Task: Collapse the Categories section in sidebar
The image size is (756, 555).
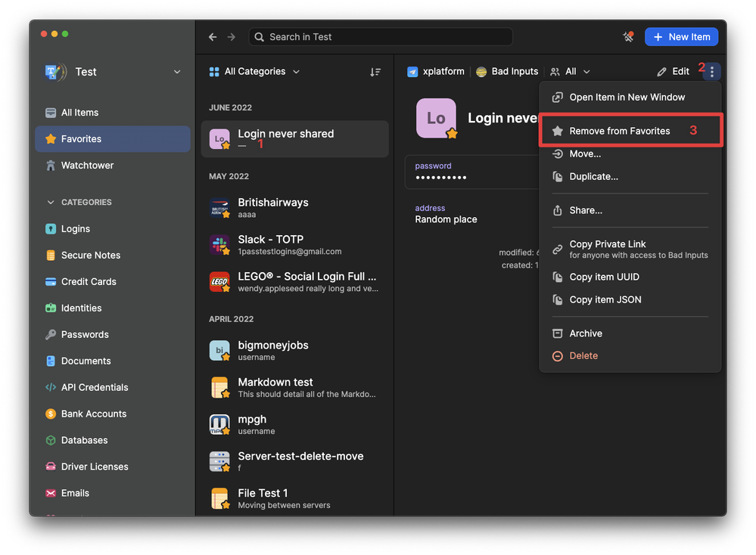Action: coord(51,203)
